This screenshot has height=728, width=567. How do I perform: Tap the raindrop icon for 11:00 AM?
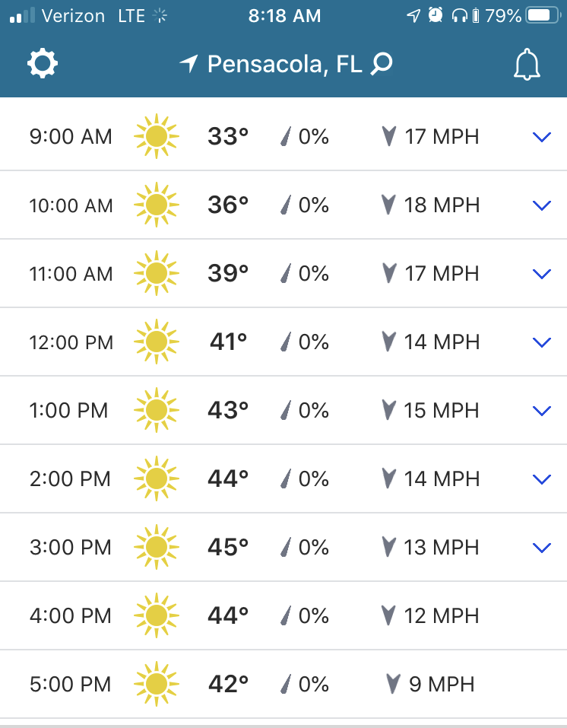tap(287, 274)
